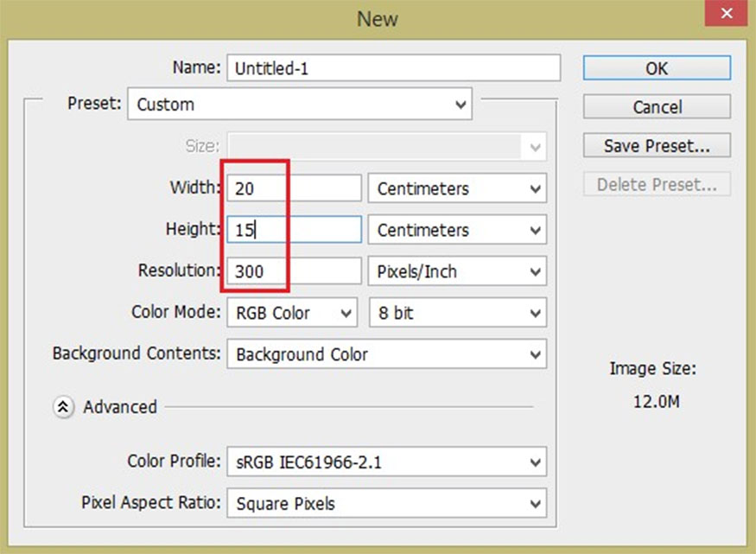
Task: Confirm new document with OK
Action: click(x=657, y=68)
